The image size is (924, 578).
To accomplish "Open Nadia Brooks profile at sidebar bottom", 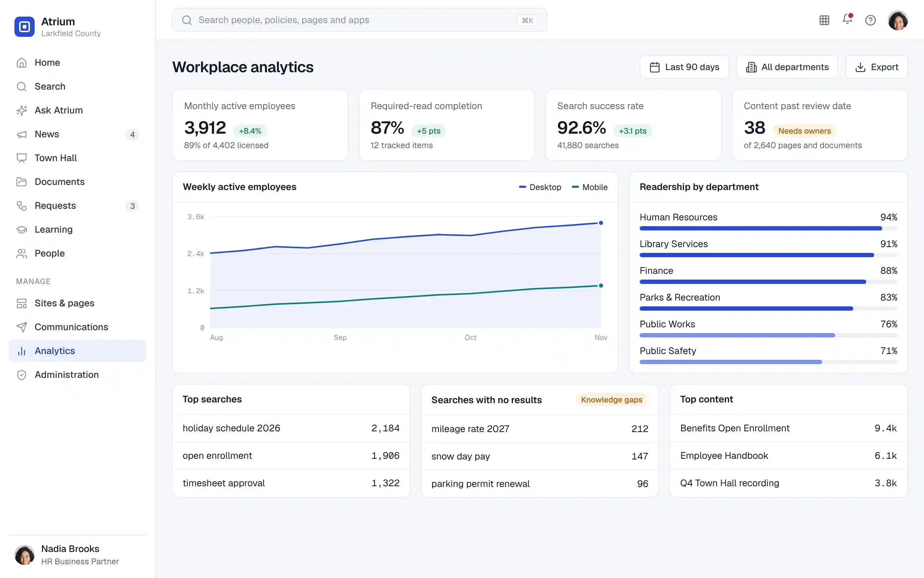I will [x=78, y=555].
